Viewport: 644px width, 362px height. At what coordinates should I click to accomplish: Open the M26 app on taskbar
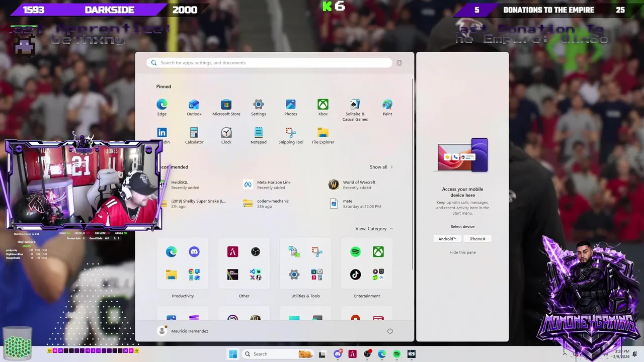[411, 354]
